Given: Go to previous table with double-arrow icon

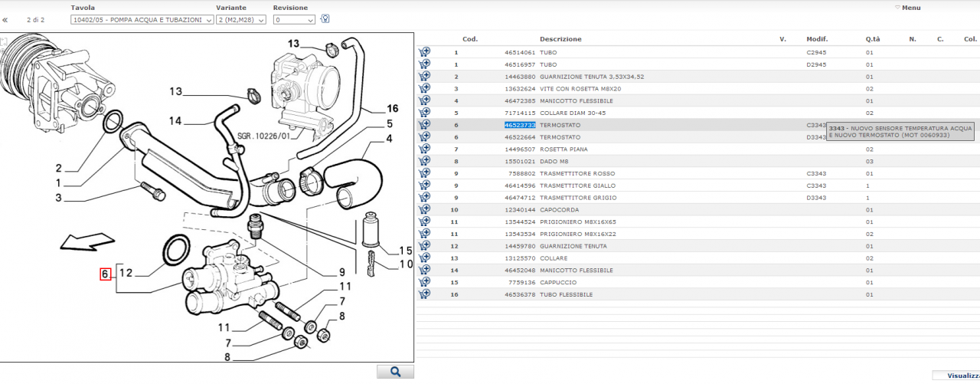Looking at the screenshot, I should (x=5, y=20).
